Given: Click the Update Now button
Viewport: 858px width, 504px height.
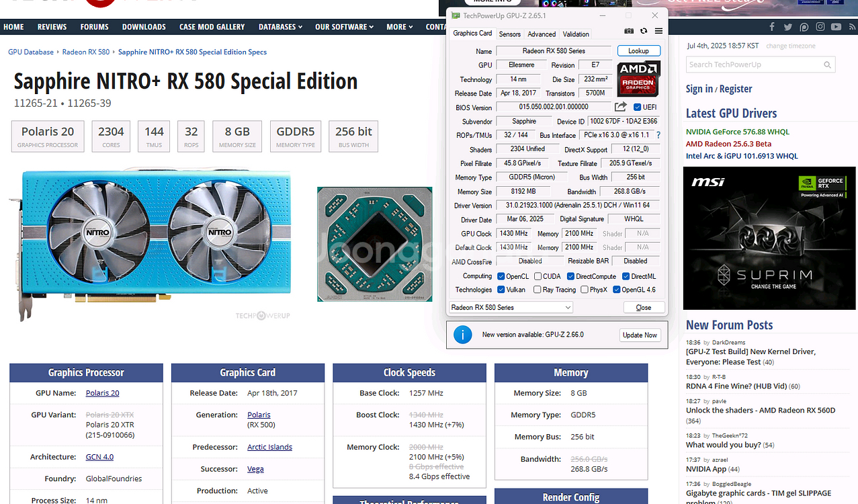Looking at the screenshot, I should pos(640,335).
